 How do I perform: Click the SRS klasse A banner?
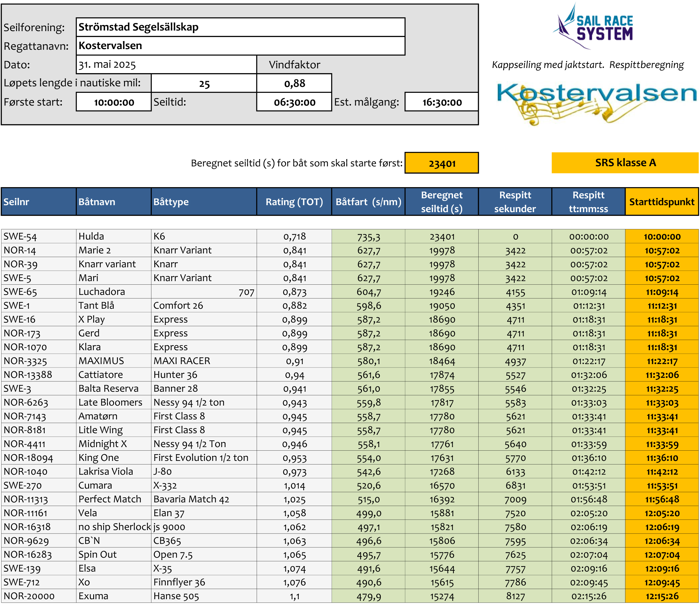[x=625, y=163]
